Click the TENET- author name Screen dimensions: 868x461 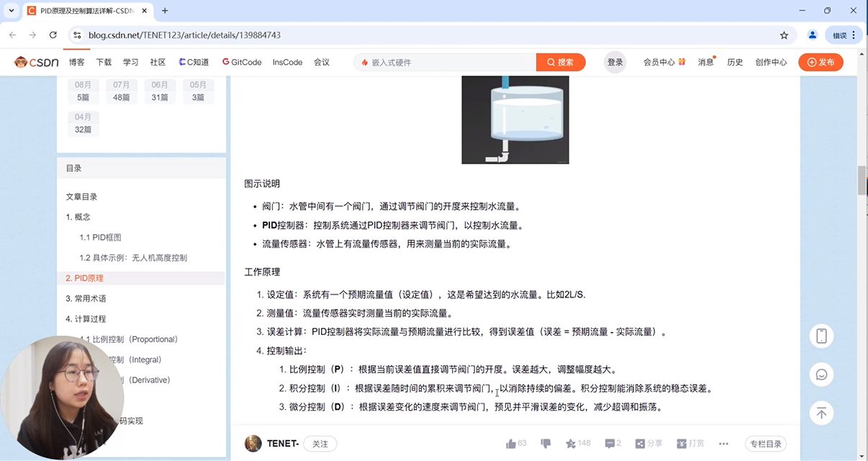[283, 444]
